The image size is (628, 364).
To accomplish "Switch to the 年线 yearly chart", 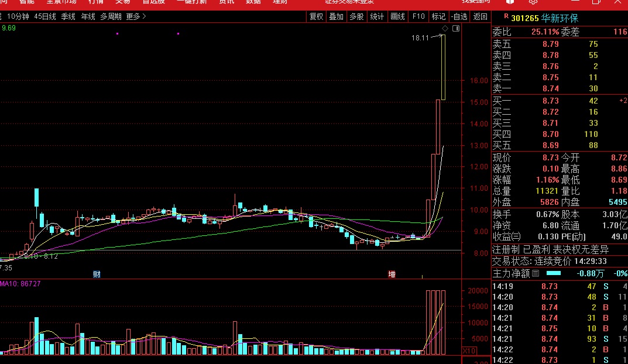I will [x=88, y=16].
